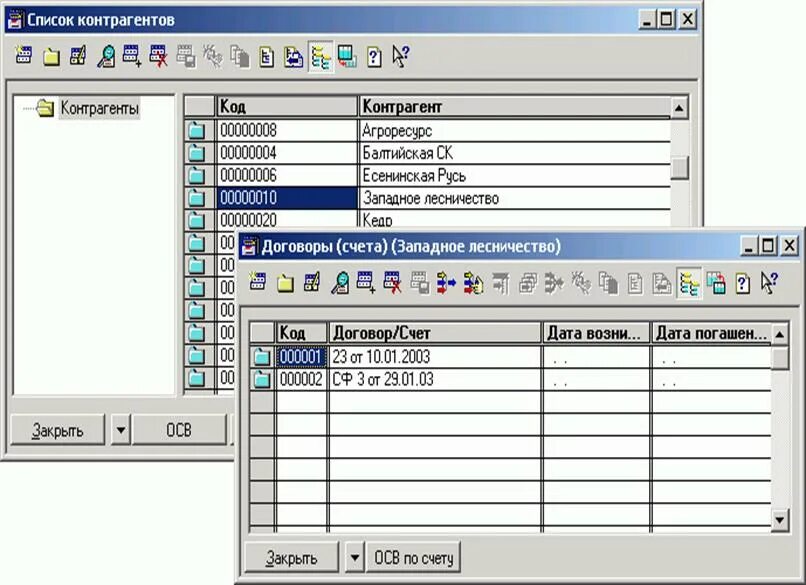
Task: Click Edit item pencil icon in Список контрагентов
Action: pos(78,56)
